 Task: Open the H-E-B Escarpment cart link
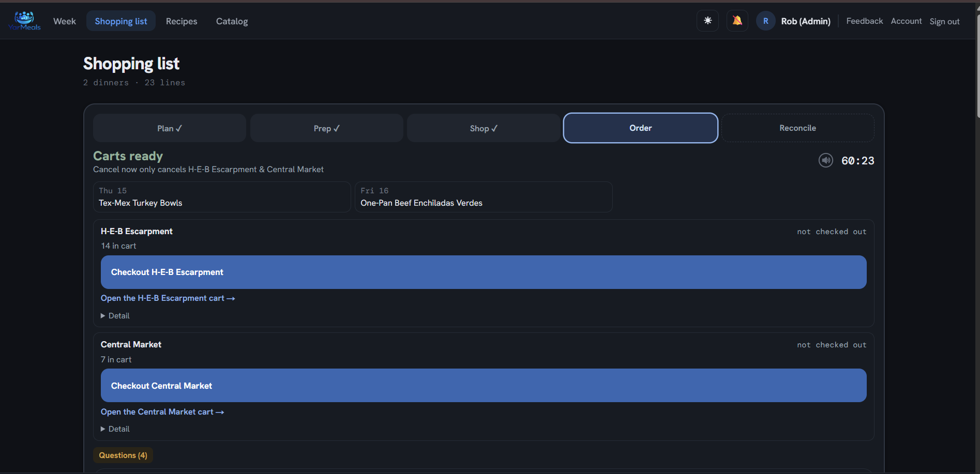(x=168, y=298)
